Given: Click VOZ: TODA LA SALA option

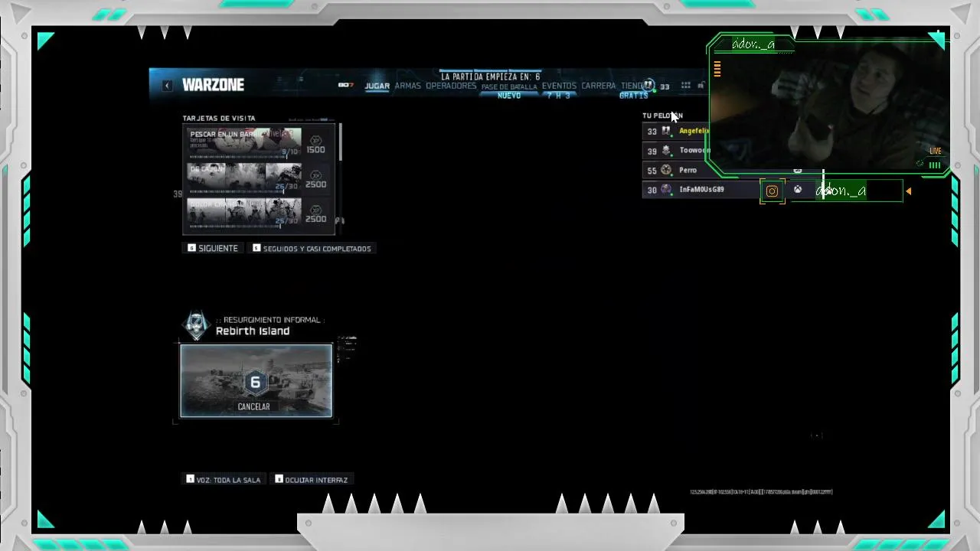Looking at the screenshot, I should [224, 480].
